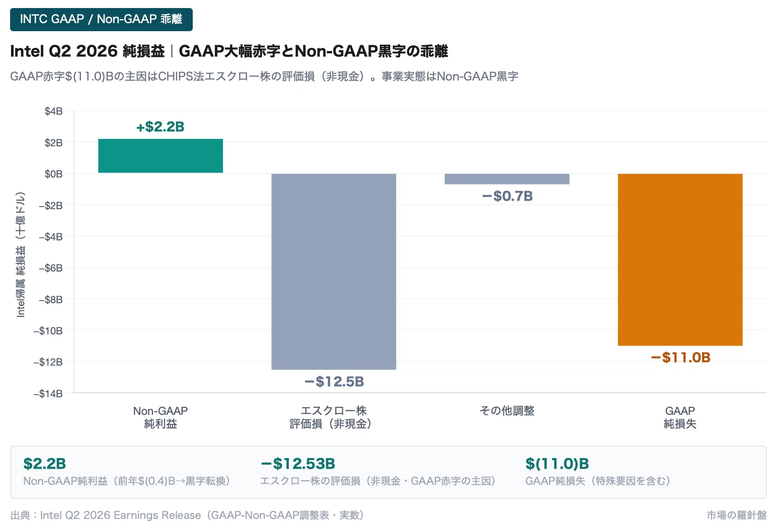Click the −$12.53B summary figure

click(x=298, y=464)
